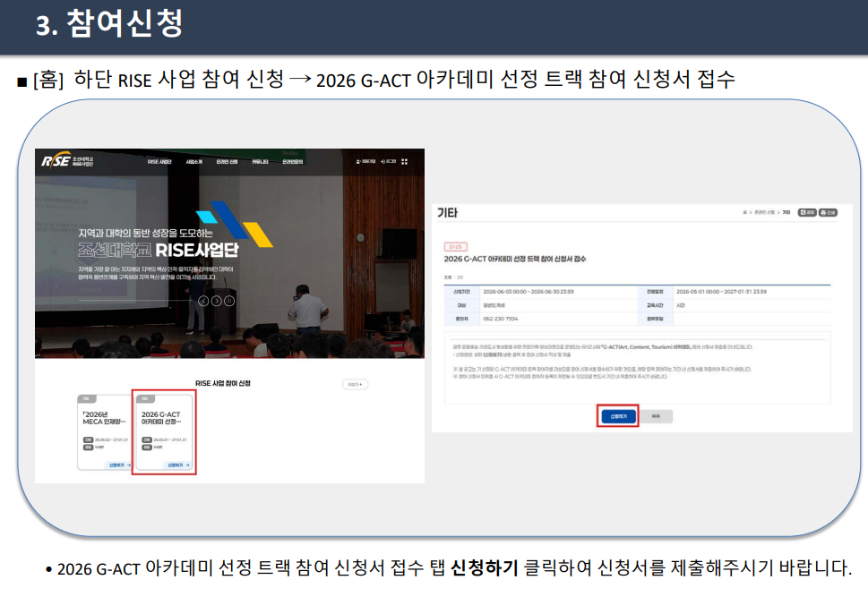The image size is (868, 614).
Task: Click the 더보기 + more button
Action: click(356, 384)
